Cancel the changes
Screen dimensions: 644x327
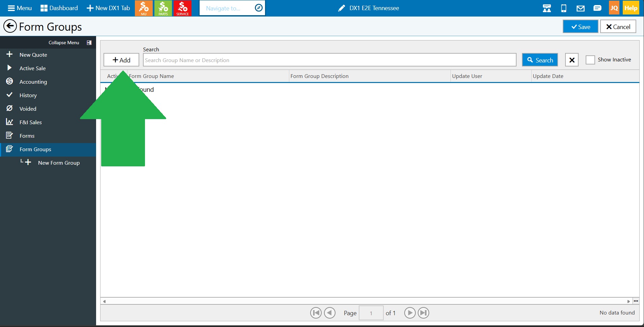(x=618, y=27)
